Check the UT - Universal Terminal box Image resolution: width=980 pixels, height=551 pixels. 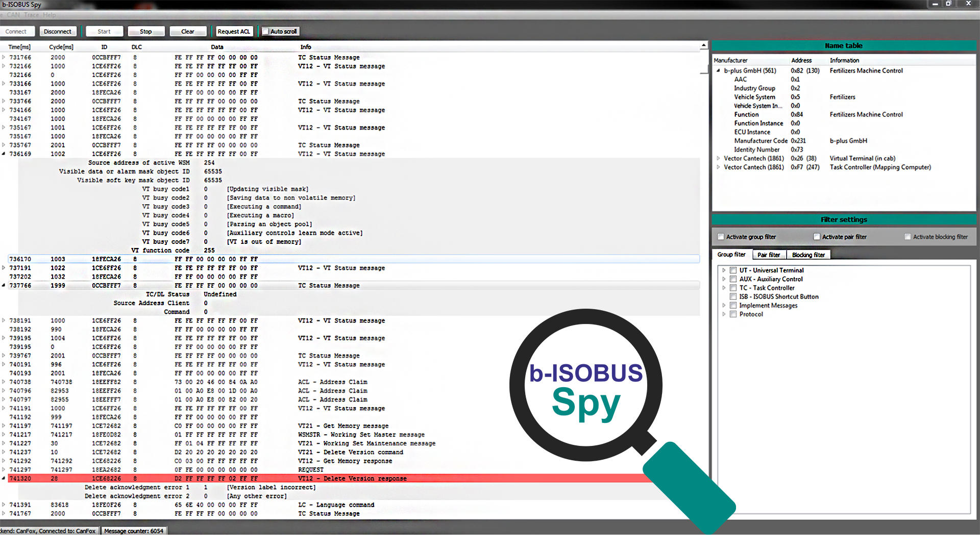[733, 270]
